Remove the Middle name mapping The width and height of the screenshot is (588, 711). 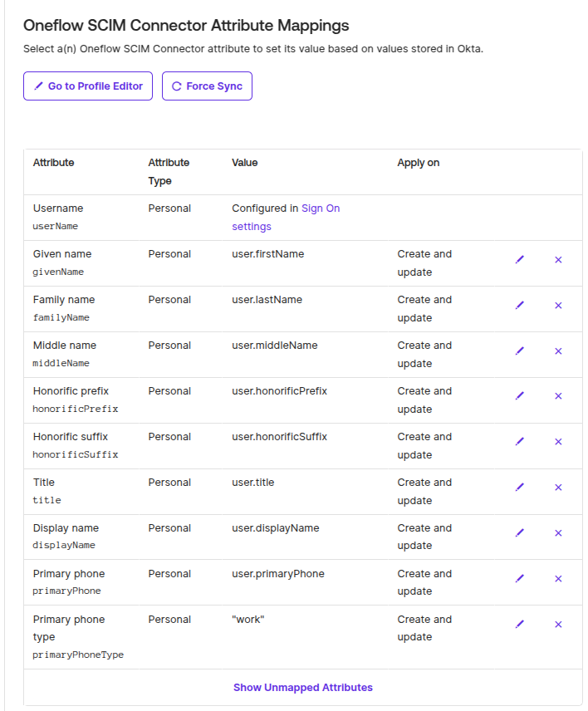click(558, 351)
